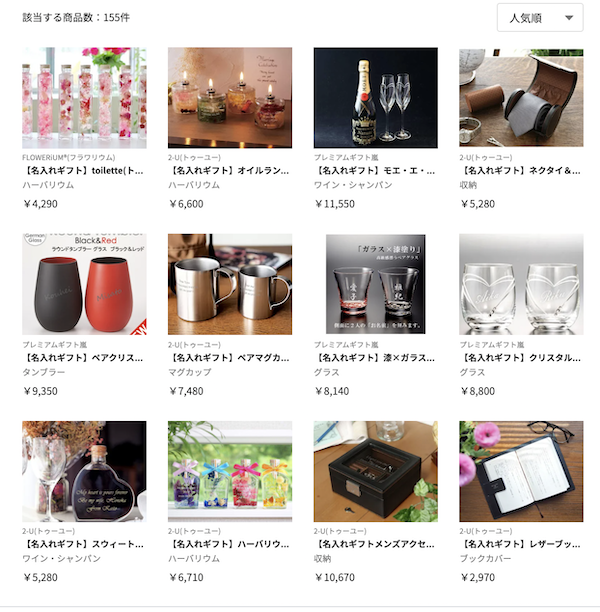Open the men's accessory box image

[x=376, y=471]
